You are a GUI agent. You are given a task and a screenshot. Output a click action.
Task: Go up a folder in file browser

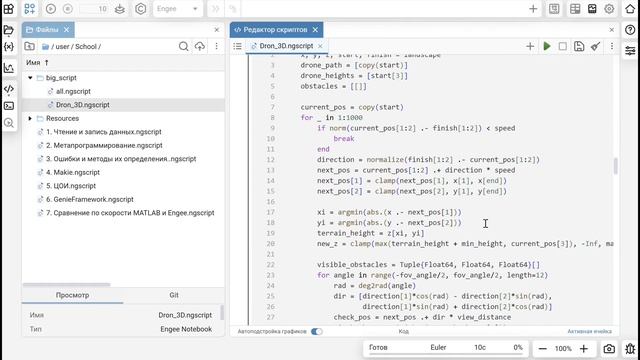[x=29, y=47]
